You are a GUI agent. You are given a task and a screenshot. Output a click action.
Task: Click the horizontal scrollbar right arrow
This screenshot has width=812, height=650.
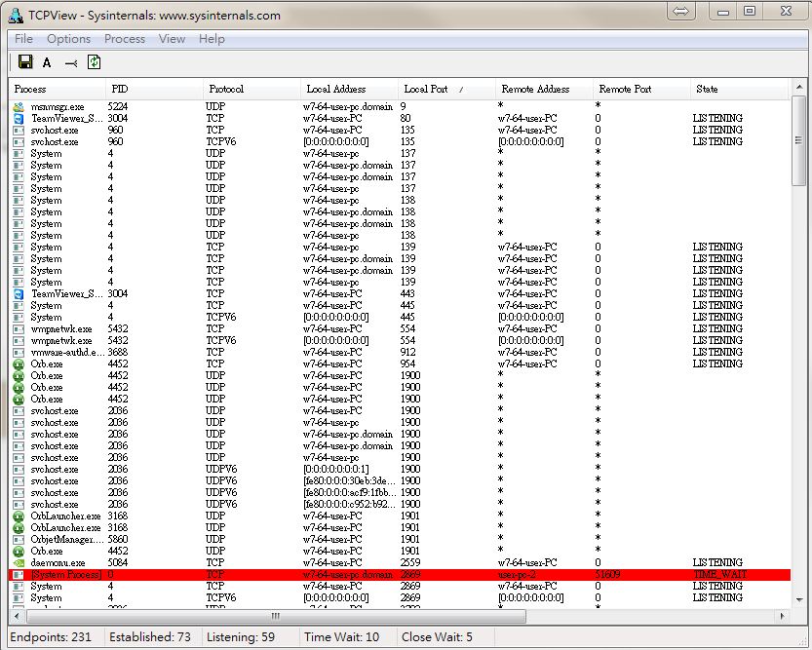[782, 616]
